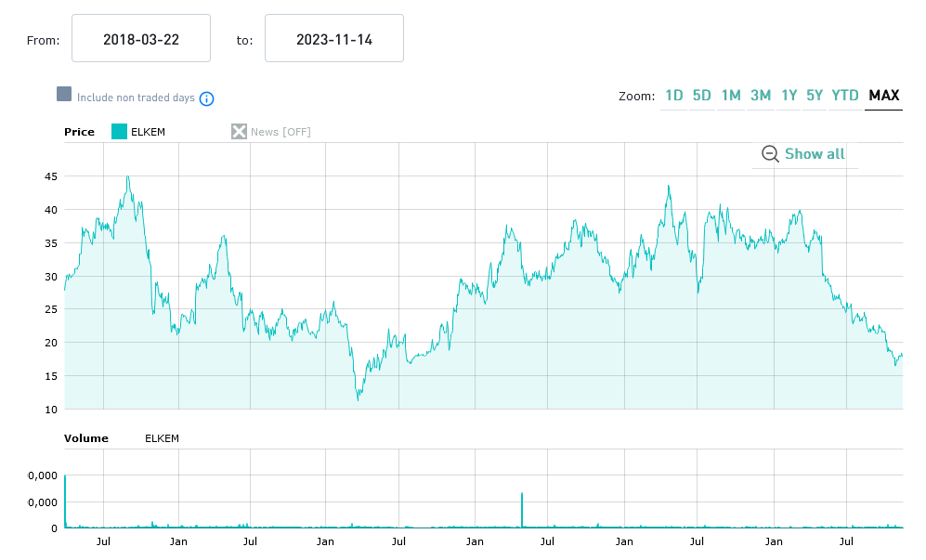This screenshot has height=560, width=926.
Task: Choose the MAX zoom option
Action: (x=883, y=96)
